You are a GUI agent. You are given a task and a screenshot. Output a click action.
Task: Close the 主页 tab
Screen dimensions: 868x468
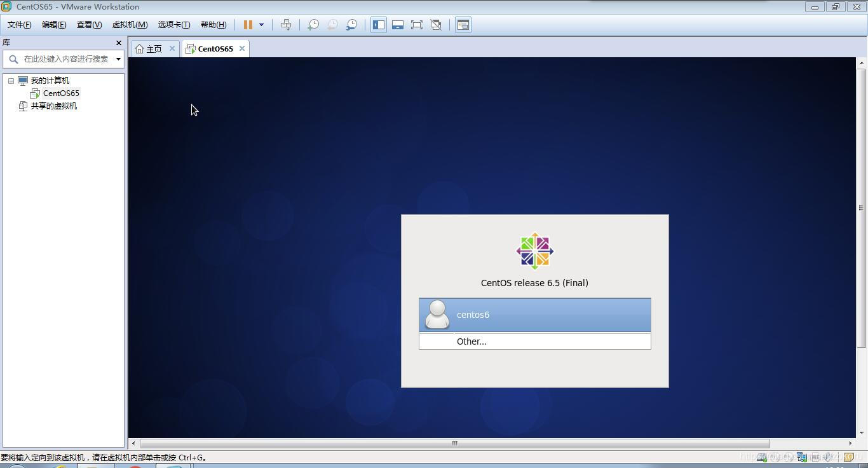click(172, 48)
